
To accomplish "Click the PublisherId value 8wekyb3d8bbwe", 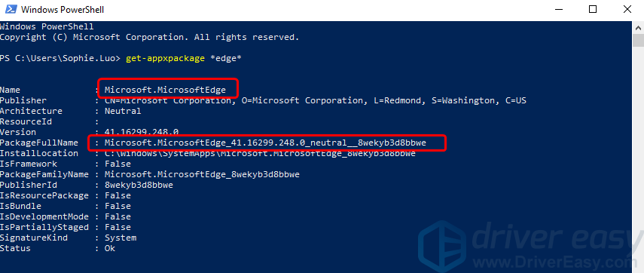I will tap(139, 185).
